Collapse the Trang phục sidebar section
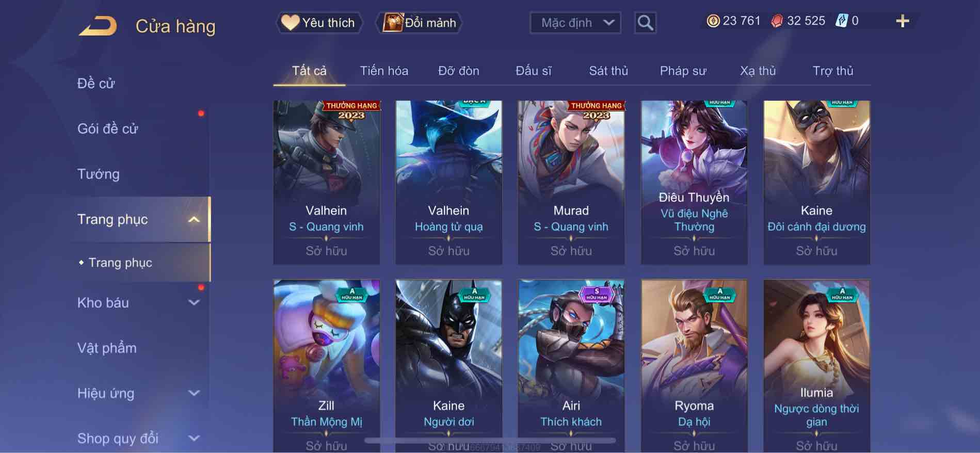The height and width of the screenshot is (453, 980). click(194, 220)
